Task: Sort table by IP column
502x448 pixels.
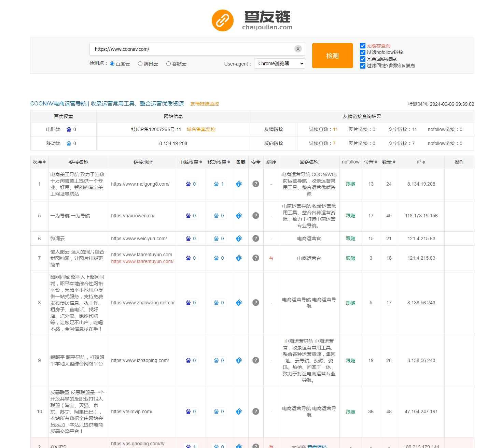Action: pyautogui.click(x=421, y=162)
